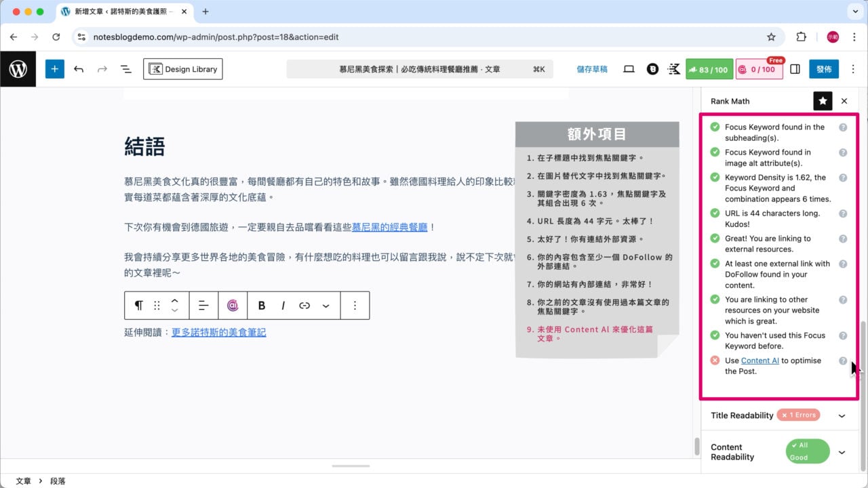The width and height of the screenshot is (868, 488).
Task: Open the block inserter
Action: click(55, 68)
